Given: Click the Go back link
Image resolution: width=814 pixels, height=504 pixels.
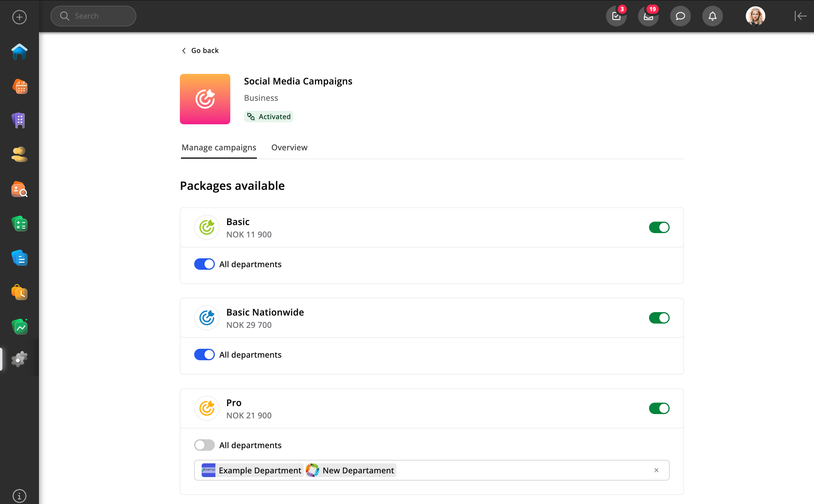Looking at the screenshot, I should (200, 50).
